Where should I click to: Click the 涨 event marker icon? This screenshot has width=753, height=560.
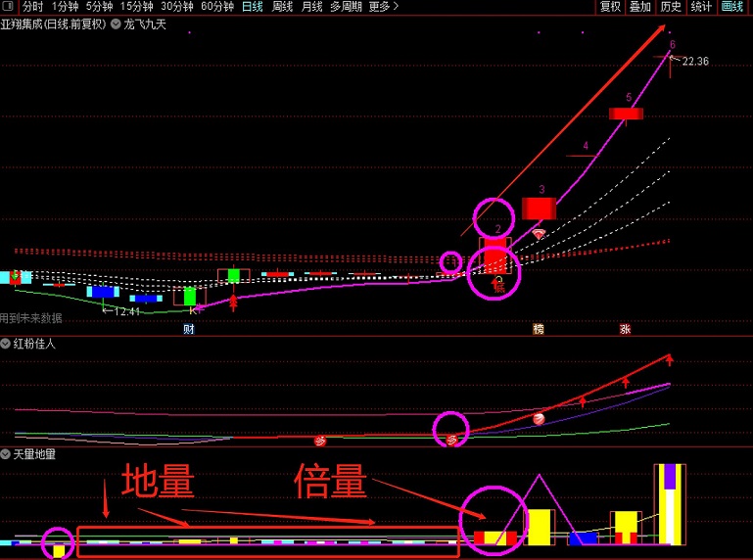(625, 329)
